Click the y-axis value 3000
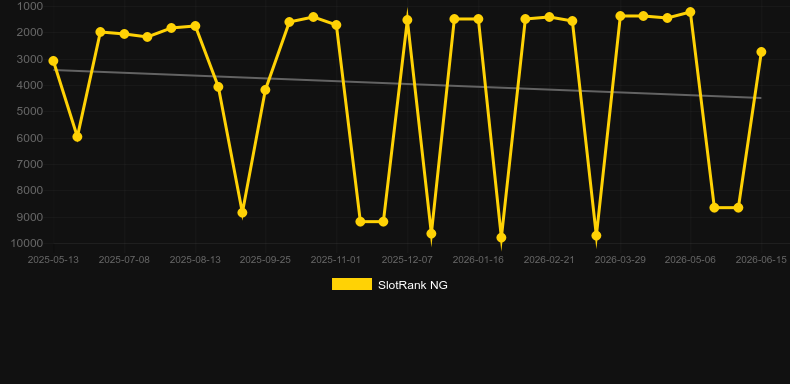Image resolution: width=790 pixels, height=384 pixels. point(30,59)
